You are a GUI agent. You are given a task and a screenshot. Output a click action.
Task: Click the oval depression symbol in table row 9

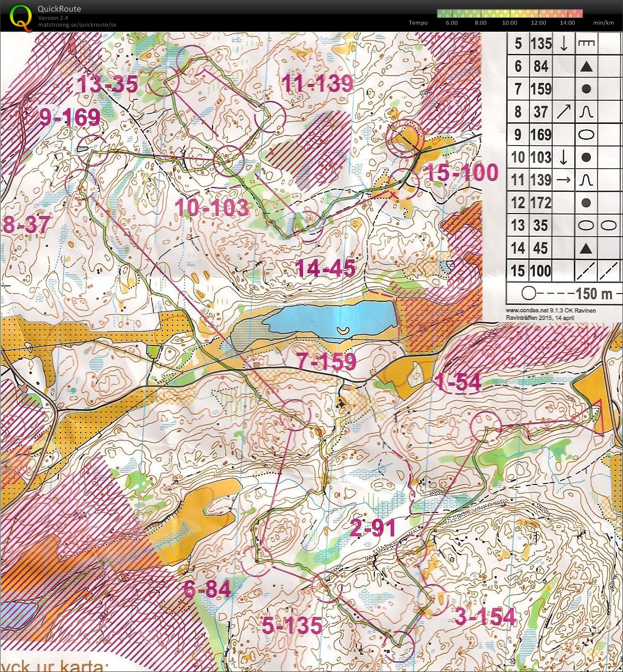[586, 134]
